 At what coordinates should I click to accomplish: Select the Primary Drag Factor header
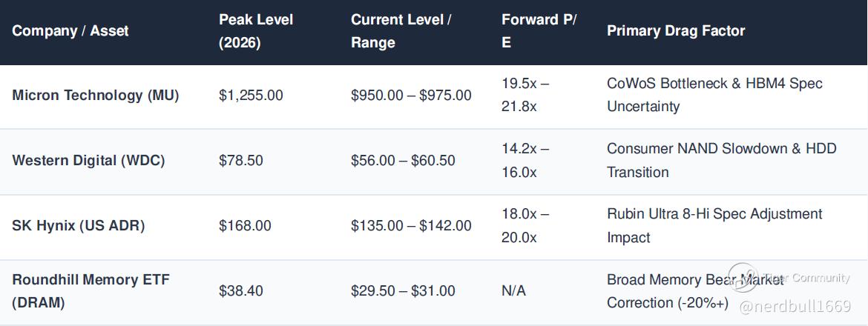pos(676,31)
